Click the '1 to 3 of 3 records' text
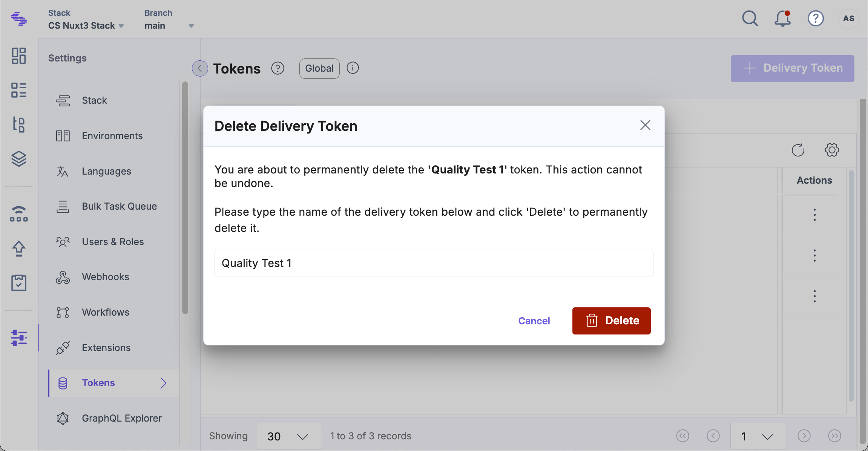Screen dimensions: 868x451 pyautogui.click(x=371, y=436)
